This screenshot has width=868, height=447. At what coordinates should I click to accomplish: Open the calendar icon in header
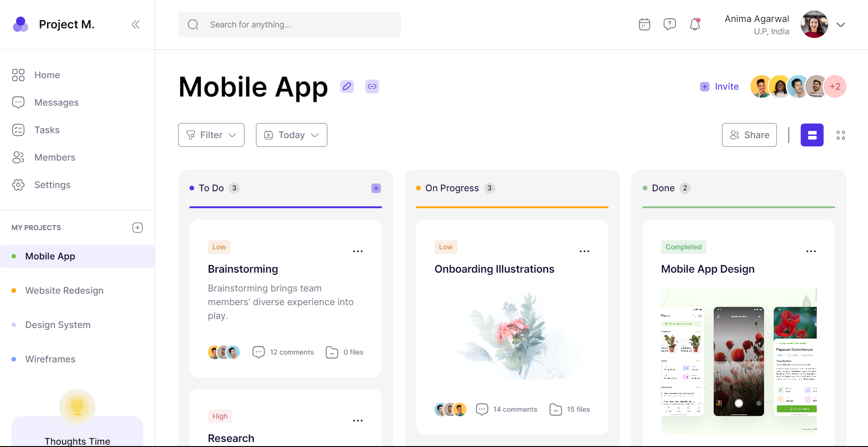(645, 24)
